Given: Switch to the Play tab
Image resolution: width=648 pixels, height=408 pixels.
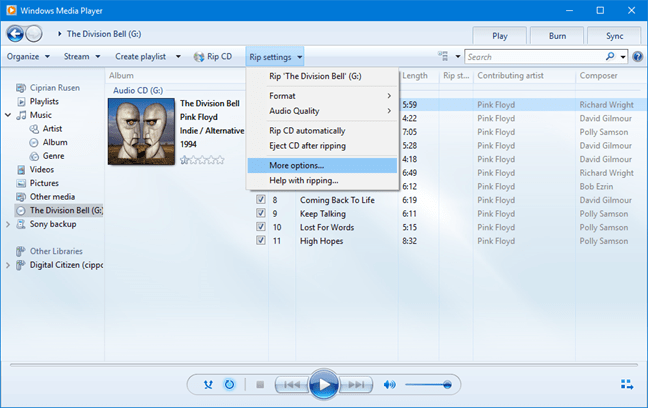Looking at the screenshot, I should click(x=500, y=36).
